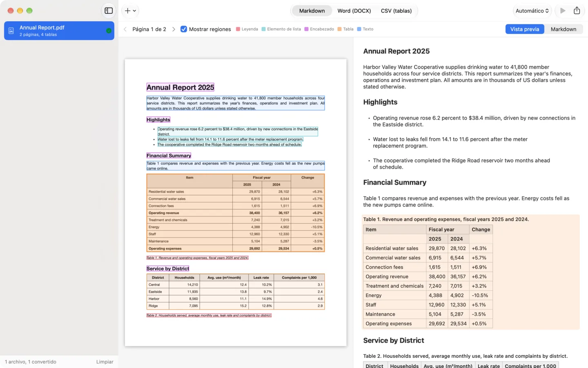Click the green converted status dot
588x368 pixels.
[109, 31]
